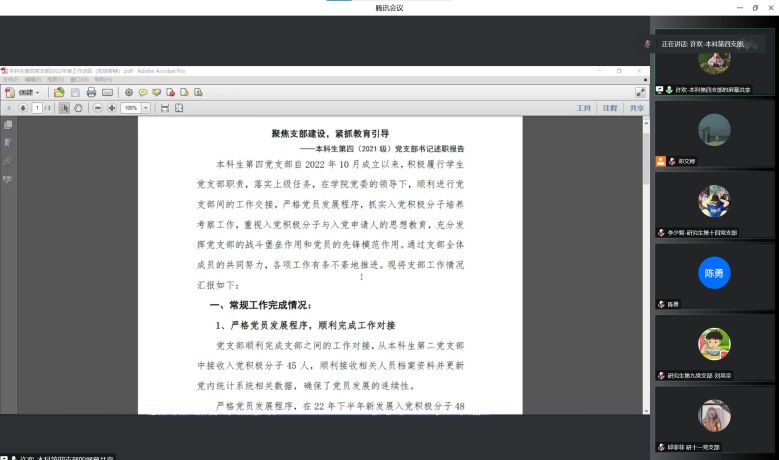Print the document using the printer icon

pos(91,92)
